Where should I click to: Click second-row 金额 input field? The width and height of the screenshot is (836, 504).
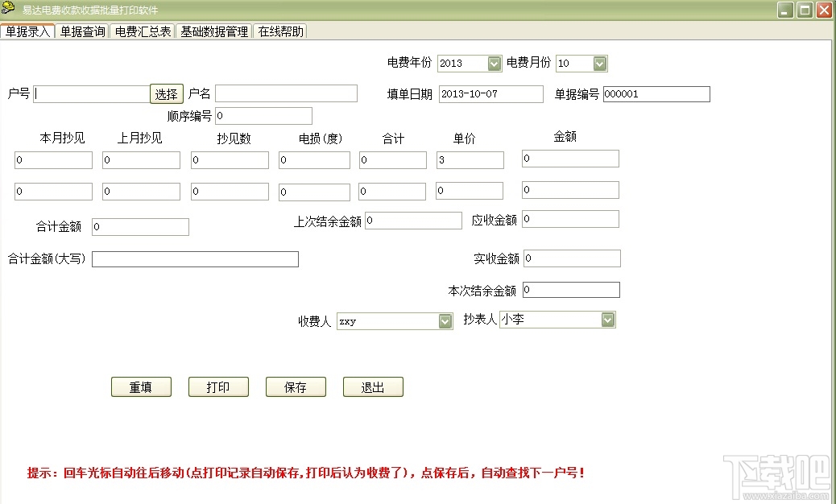pos(570,190)
